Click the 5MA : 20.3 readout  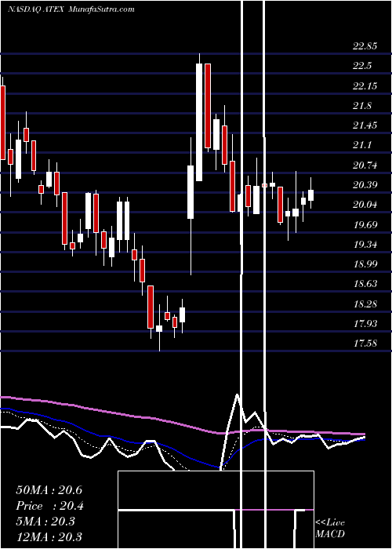tap(45, 521)
